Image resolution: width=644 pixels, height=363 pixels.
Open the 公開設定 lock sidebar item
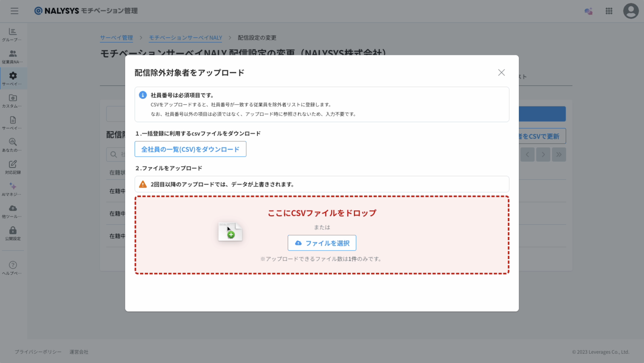[13, 233]
